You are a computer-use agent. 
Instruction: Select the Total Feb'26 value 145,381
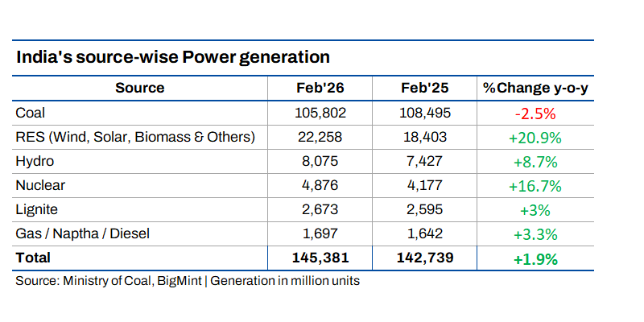(x=320, y=258)
